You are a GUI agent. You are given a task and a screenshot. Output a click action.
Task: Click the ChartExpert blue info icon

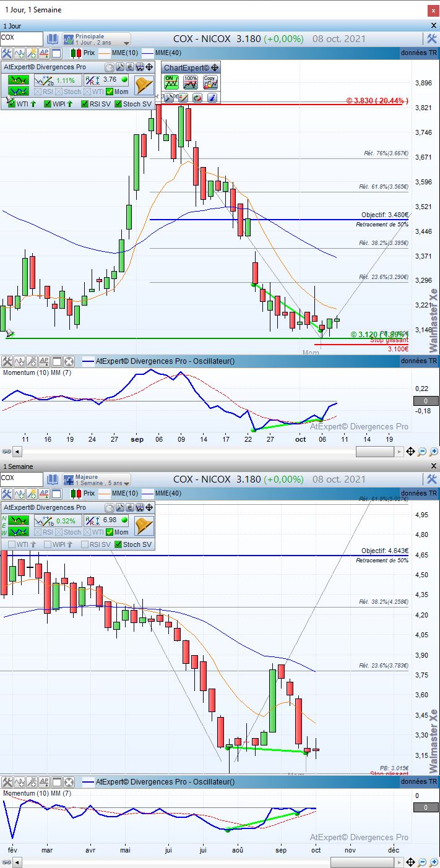(212, 97)
